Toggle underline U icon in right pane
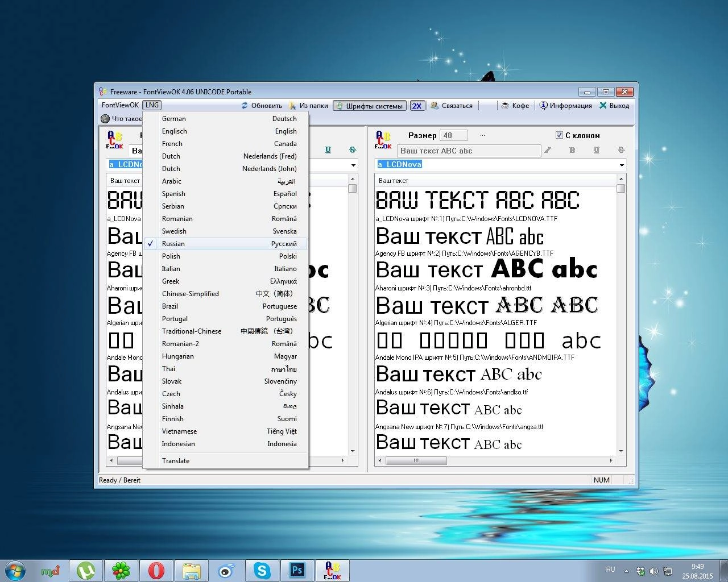728x582 pixels. (596, 150)
